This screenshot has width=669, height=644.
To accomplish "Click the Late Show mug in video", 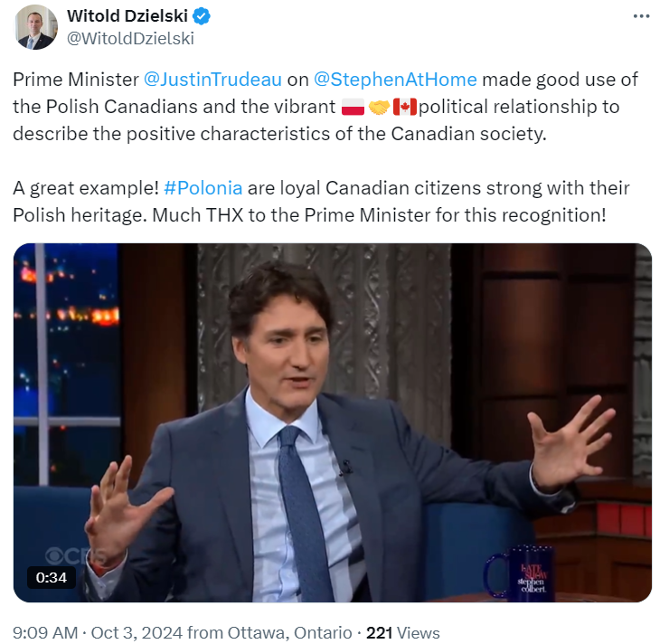I will [520, 572].
